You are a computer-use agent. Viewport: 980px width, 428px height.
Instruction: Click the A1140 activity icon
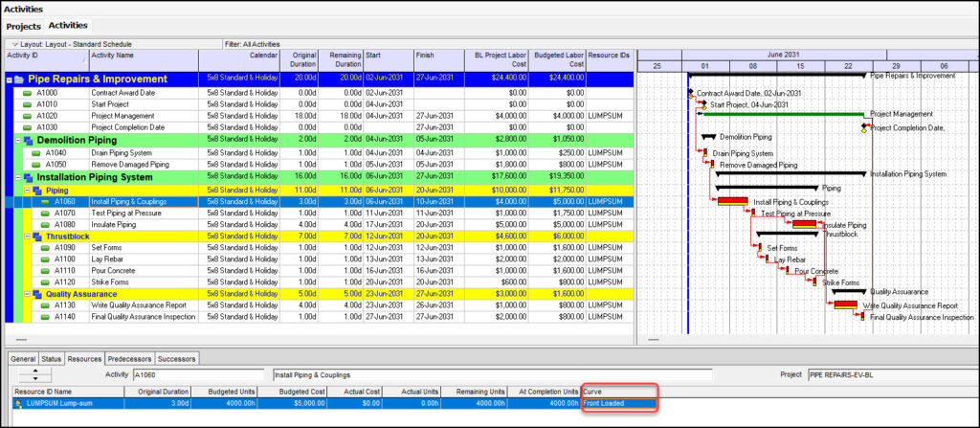[x=45, y=317]
